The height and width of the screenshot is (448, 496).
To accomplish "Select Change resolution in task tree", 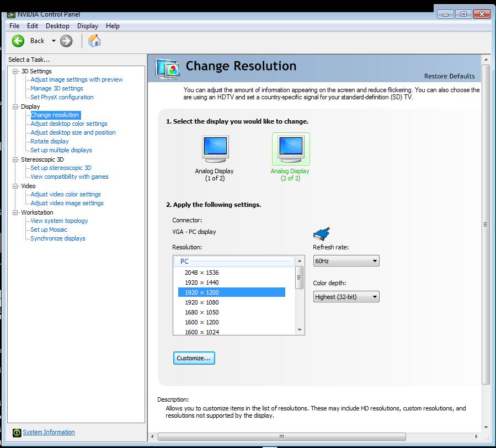I will tap(55, 115).
